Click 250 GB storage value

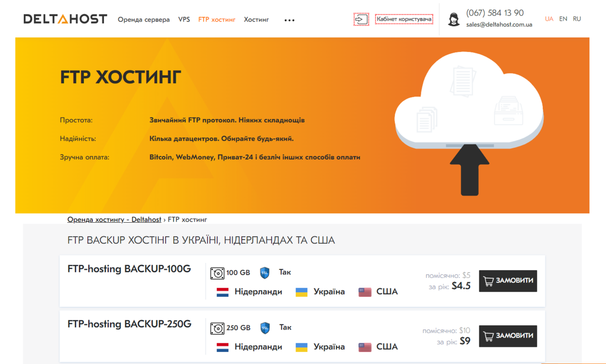coord(238,328)
